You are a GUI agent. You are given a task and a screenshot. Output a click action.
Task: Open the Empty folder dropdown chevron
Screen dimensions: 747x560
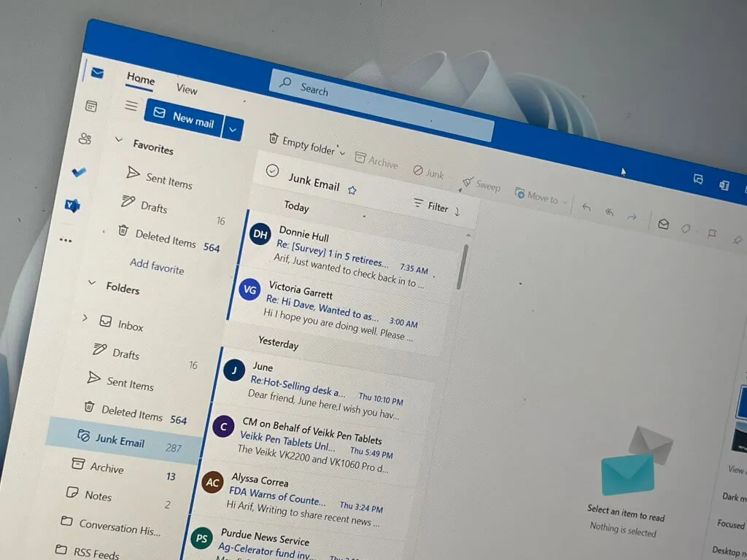342,153
